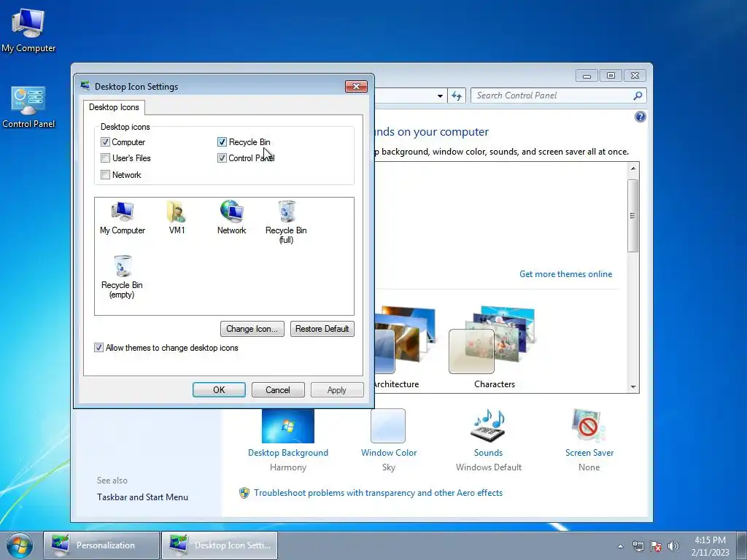Screen dimensions: 747x560
Task: Open Desktop Background settings icon
Action: [287, 426]
